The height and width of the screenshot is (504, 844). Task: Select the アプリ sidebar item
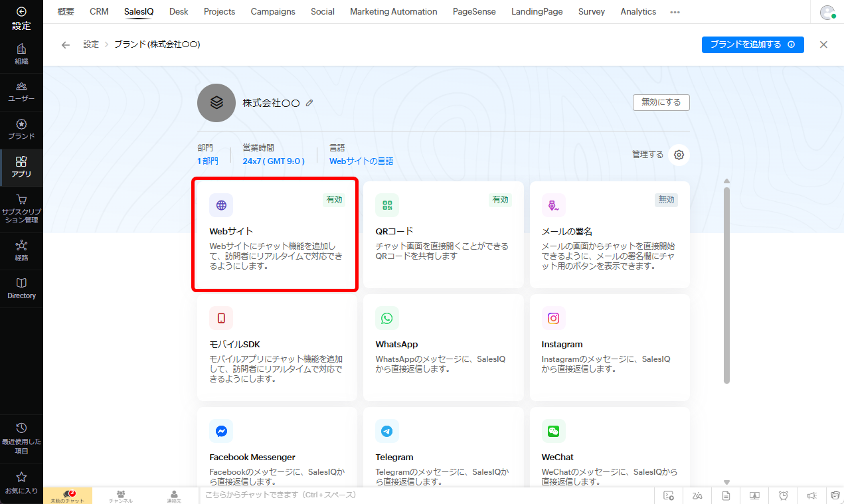tap(21, 167)
